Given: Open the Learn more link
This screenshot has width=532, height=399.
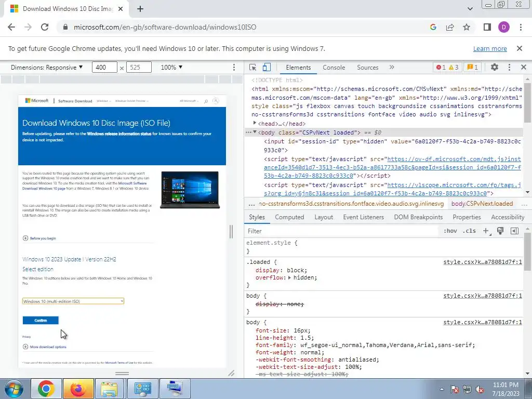Looking at the screenshot, I should [490, 48].
